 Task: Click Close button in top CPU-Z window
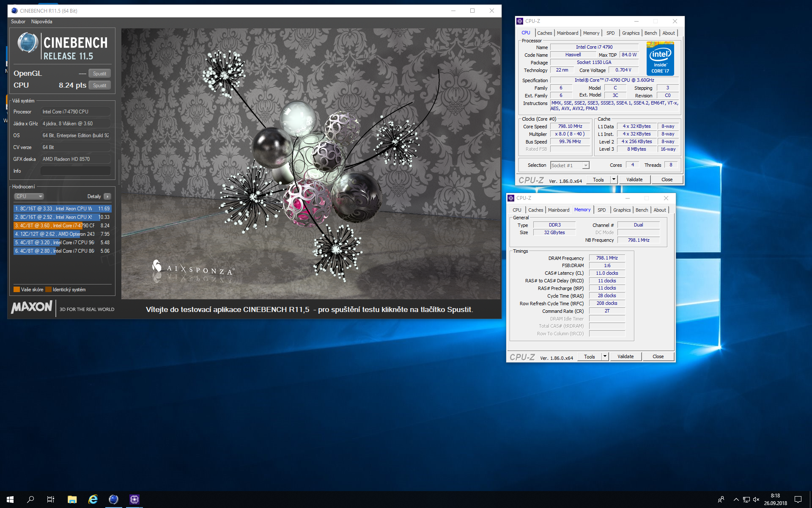[x=667, y=179]
